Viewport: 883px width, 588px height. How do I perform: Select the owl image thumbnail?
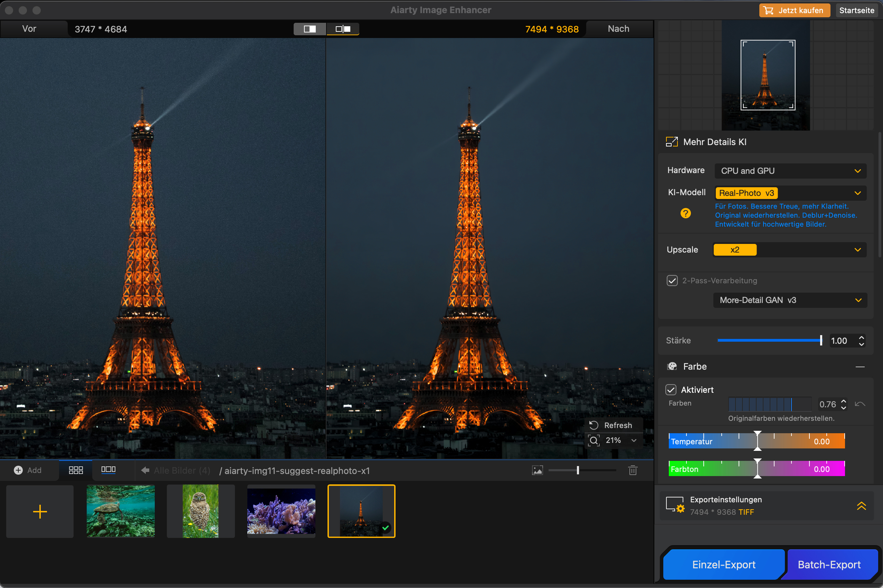tap(201, 511)
